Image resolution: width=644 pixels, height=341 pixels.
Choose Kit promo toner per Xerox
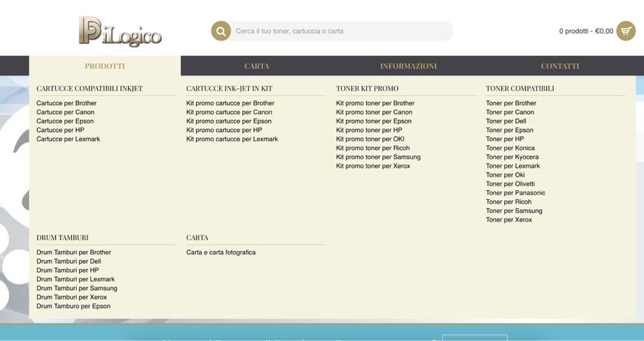coord(373,166)
